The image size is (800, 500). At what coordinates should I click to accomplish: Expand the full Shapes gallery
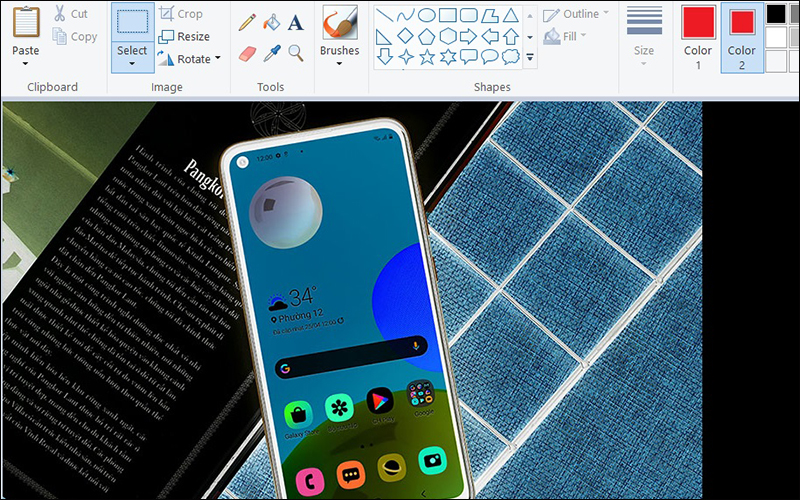point(530,58)
